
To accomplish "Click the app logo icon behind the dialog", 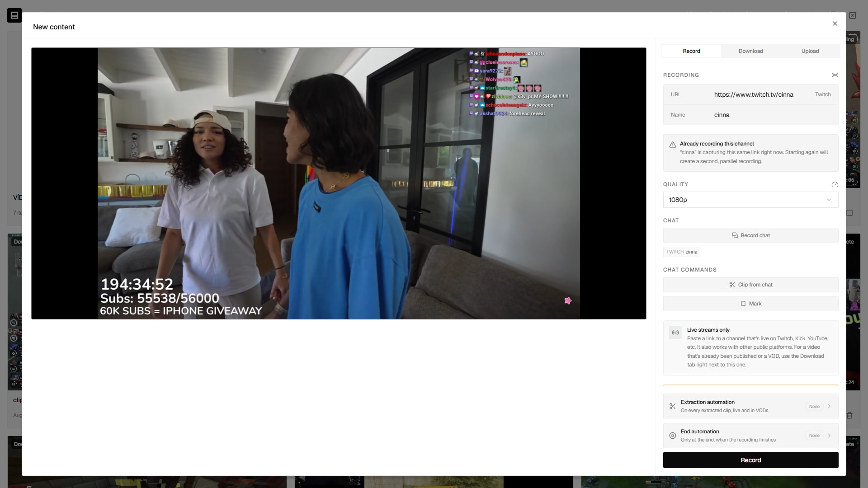I will [14, 15].
